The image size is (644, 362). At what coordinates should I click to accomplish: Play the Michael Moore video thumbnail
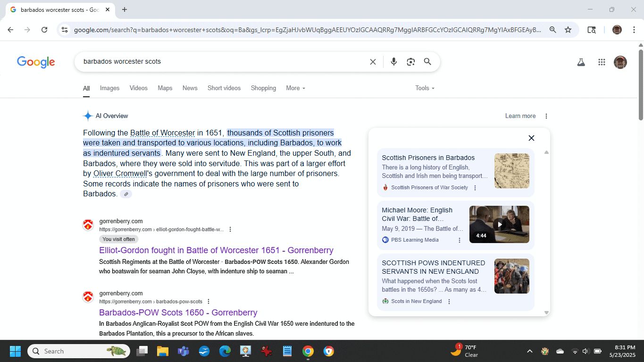[499, 225]
